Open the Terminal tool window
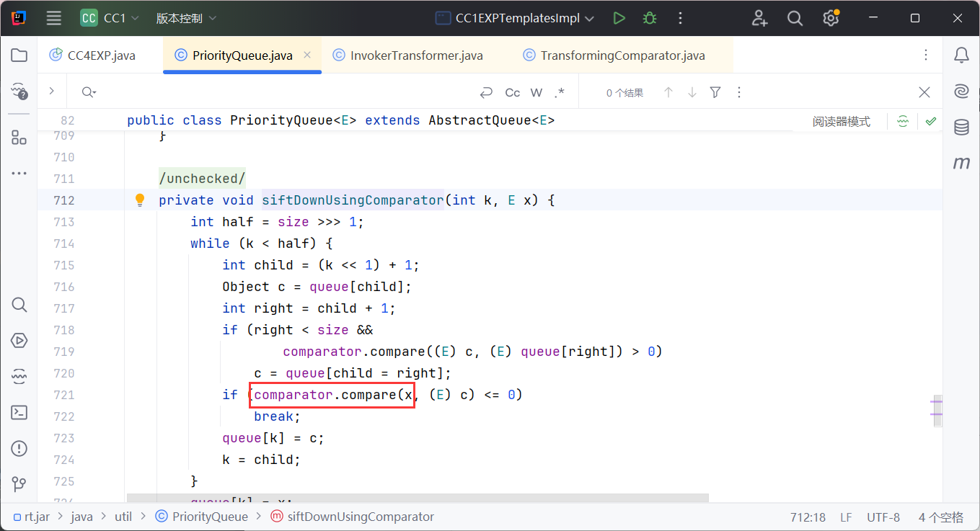Image resolution: width=980 pixels, height=531 pixels. click(x=19, y=413)
